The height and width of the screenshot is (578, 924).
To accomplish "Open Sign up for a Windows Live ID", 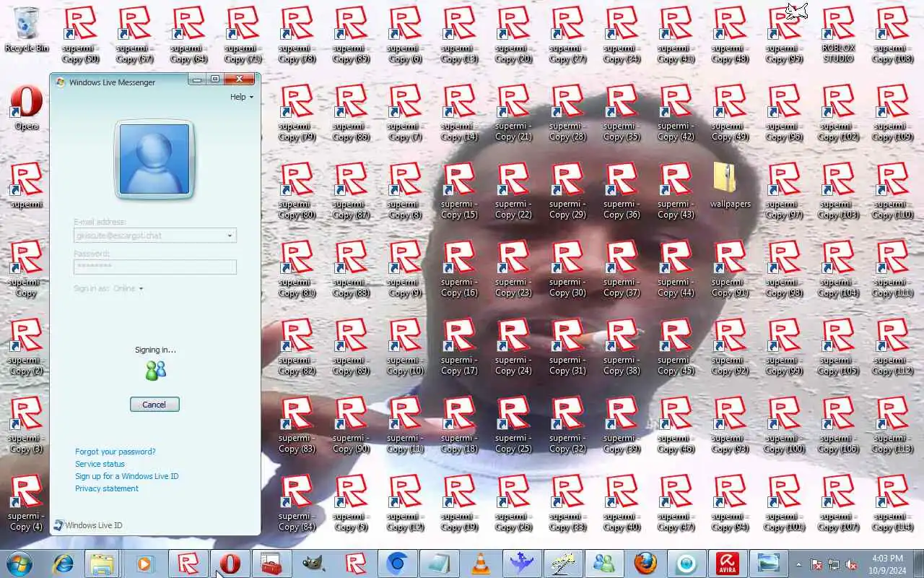I will point(127,476).
